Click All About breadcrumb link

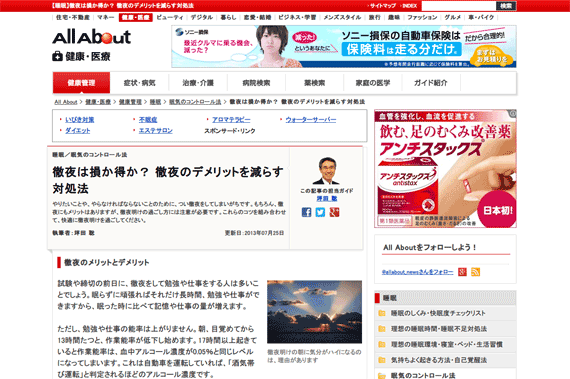66,102
